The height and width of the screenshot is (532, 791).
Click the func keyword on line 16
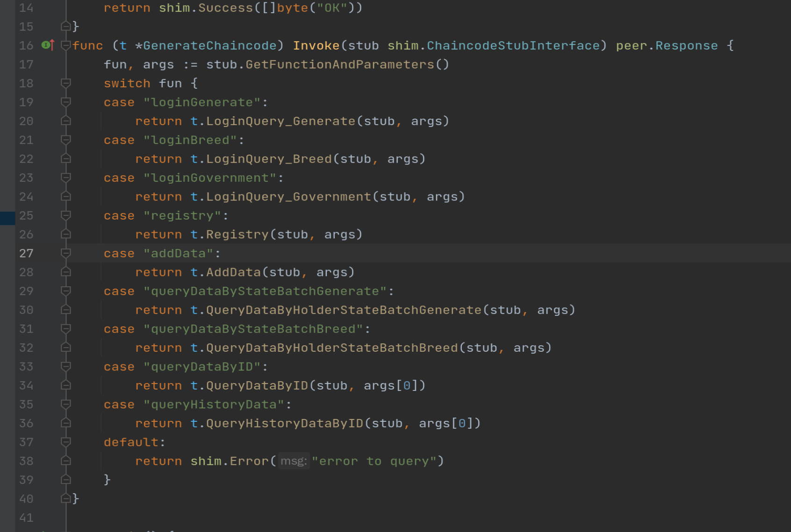[x=88, y=46]
